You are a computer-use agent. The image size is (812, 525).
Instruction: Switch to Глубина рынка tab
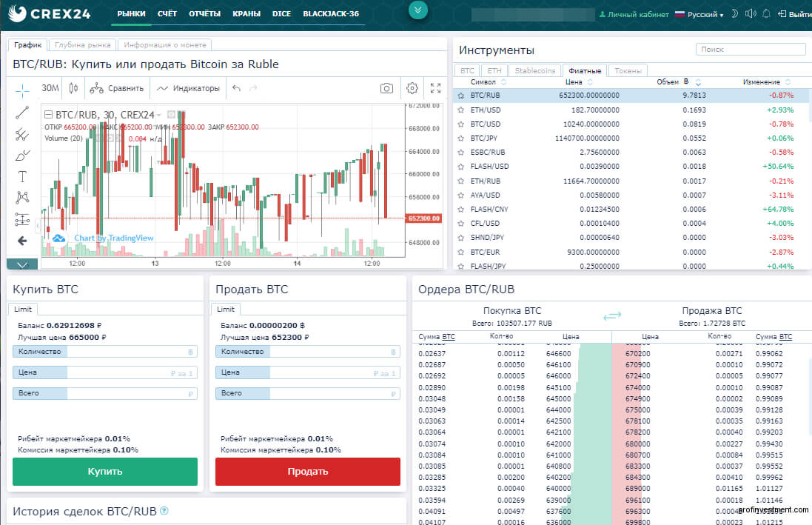tap(83, 45)
